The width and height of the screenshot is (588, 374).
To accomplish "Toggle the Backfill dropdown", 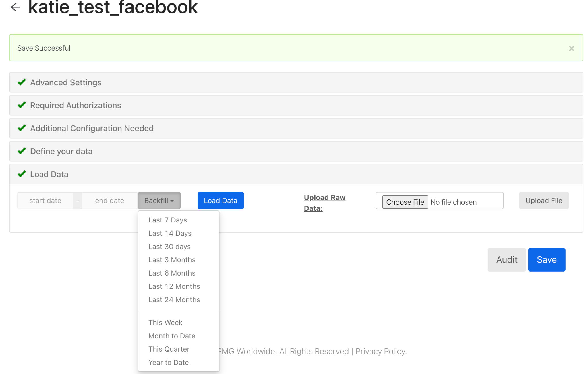I will point(159,201).
